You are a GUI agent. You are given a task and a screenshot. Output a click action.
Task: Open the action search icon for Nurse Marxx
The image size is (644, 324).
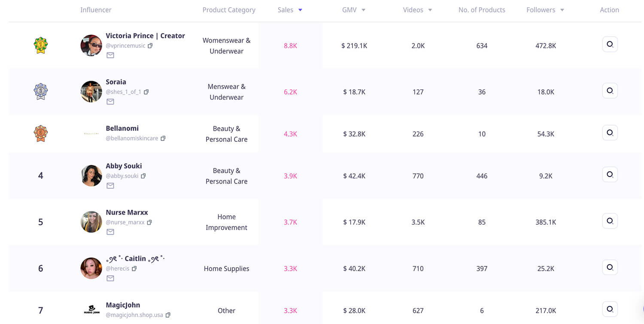[x=610, y=221]
